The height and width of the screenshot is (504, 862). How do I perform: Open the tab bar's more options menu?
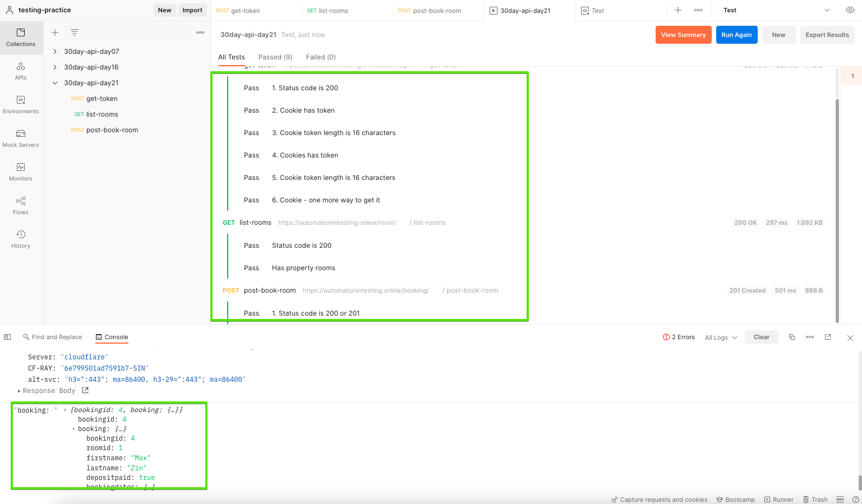[698, 10]
